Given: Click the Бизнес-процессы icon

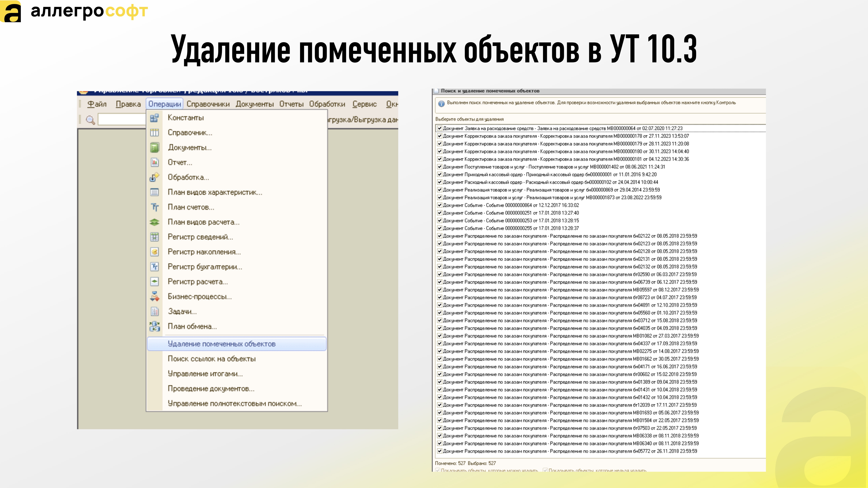Looking at the screenshot, I should [154, 296].
